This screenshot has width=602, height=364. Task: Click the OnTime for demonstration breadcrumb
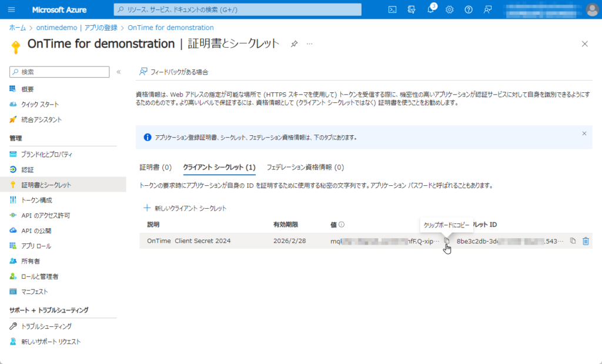pyautogui.click(x=170, y=28)
